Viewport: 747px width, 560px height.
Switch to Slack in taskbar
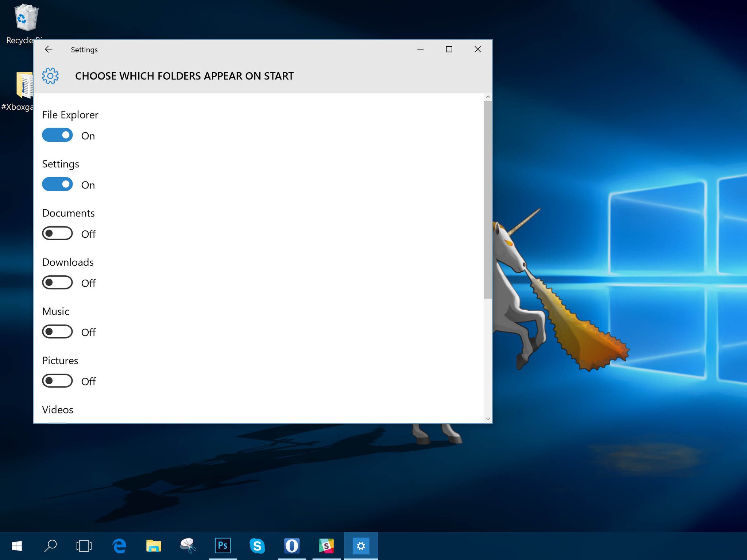pos(326,546)
